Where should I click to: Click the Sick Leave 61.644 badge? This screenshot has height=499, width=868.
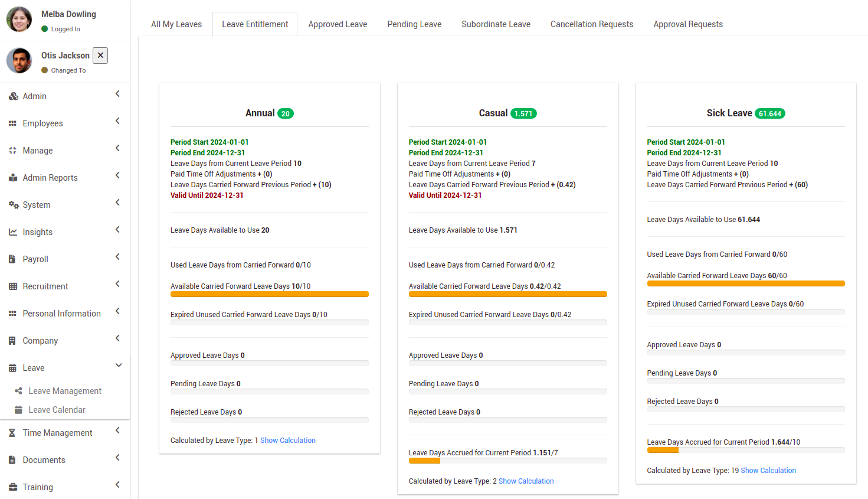point(770,113)
